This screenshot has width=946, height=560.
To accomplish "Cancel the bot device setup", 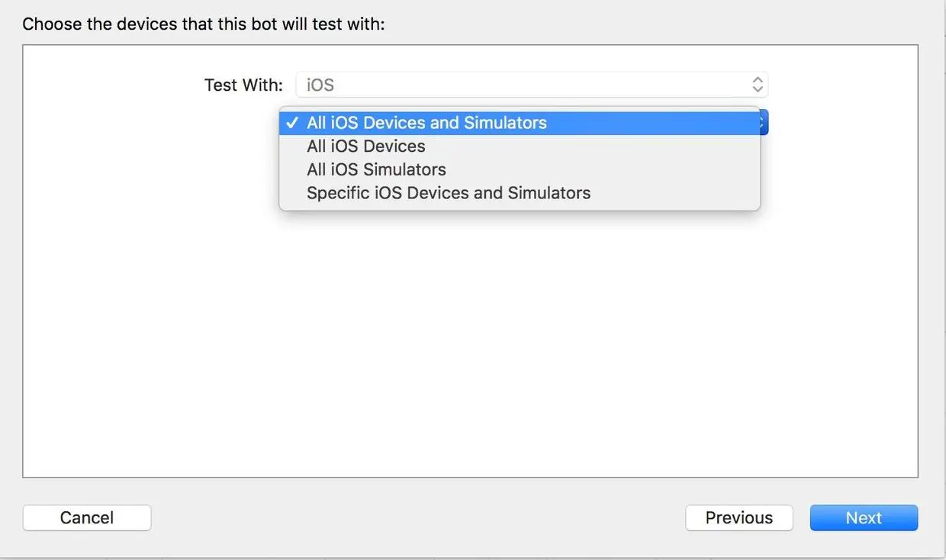I will pyautogui.click(x=87, y=517).
